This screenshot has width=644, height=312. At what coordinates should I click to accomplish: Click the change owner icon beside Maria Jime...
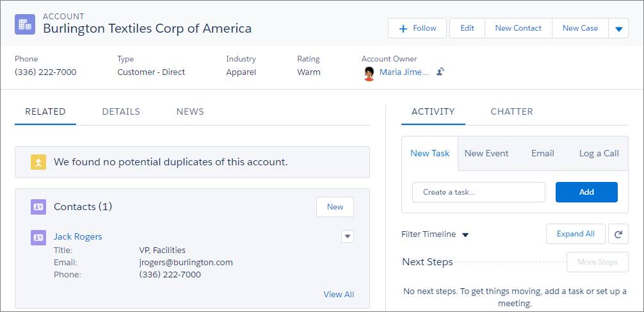point(440,72)
